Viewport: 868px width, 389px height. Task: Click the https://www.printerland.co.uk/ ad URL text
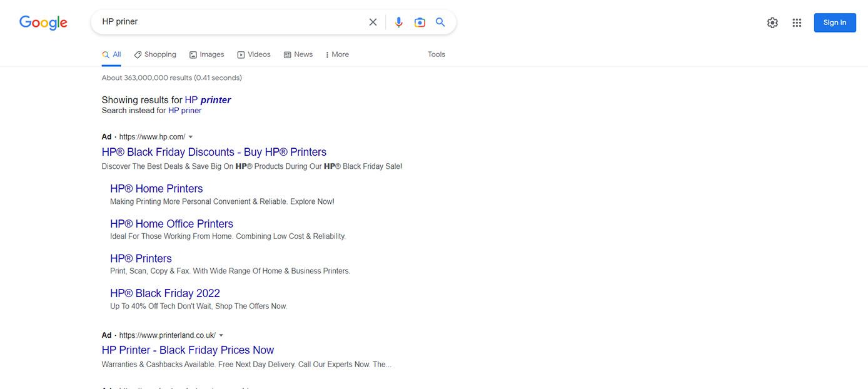pyautogui.click(x=167, y=335)
